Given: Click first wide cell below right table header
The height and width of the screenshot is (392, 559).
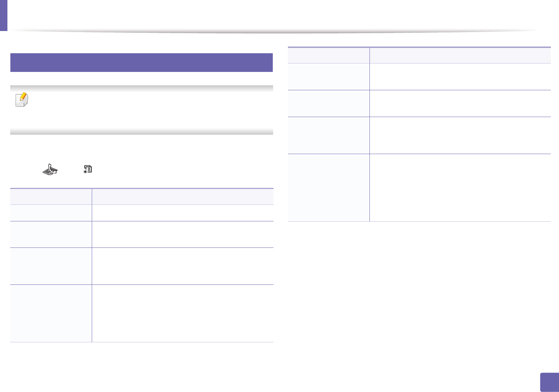Looking at the screenshot, I should coord(460,76).
